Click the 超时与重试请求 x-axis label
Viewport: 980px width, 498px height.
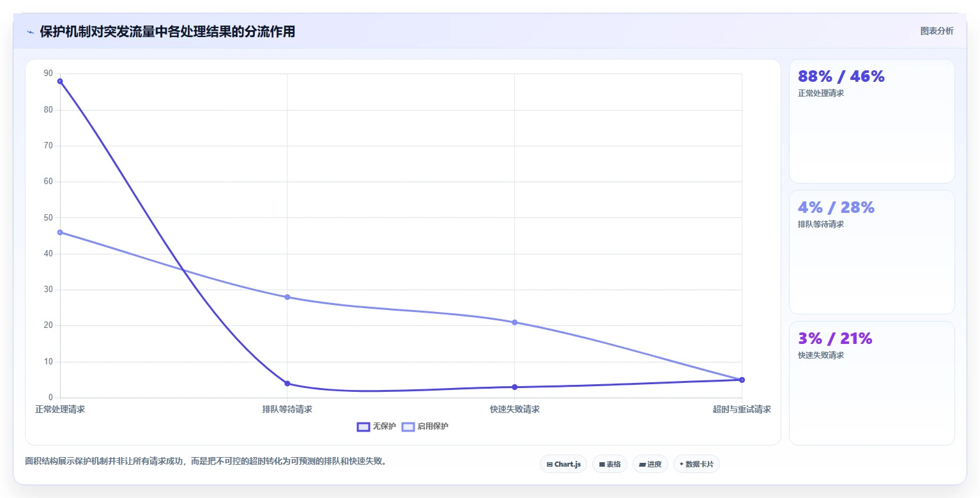coord(742,409)
